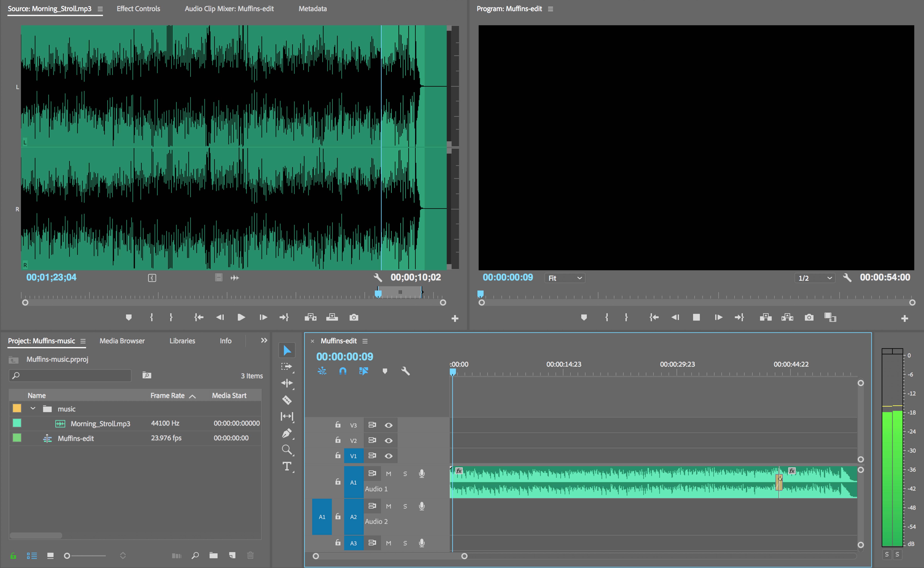Screen dimensions: 924x568
Task: Toggle track output visibility for V1
Action: pyautogui.click(x=388, y=456)
